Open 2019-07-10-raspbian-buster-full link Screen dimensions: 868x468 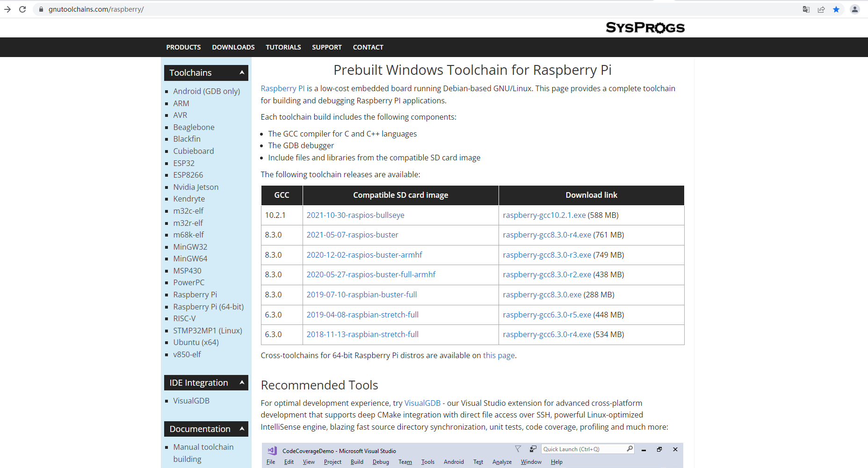click(x=362, y=295)
